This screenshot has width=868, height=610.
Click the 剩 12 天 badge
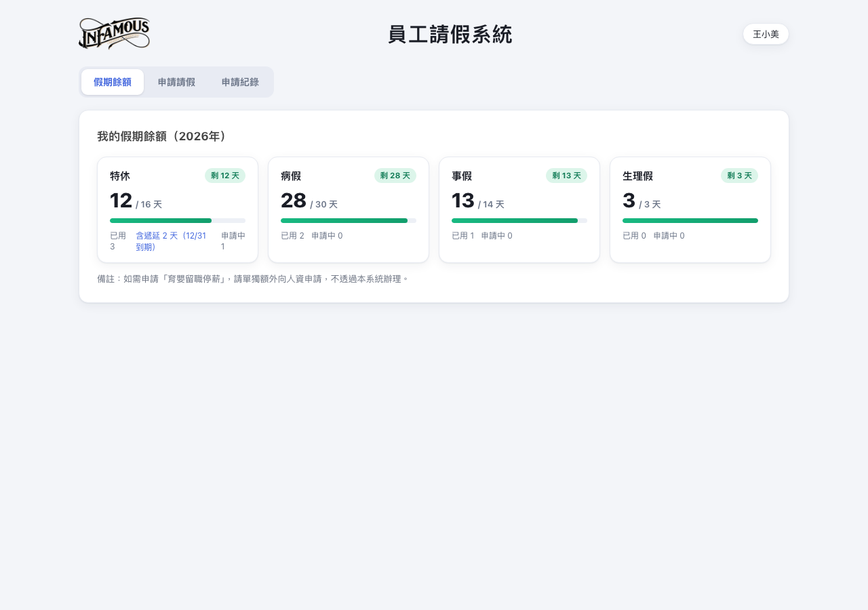225,176
